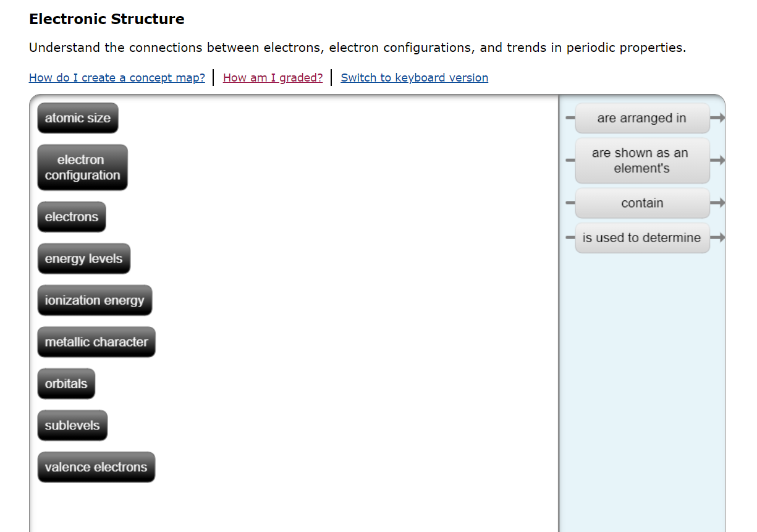Click the 'orbitals' concept tile

[66, 383]
